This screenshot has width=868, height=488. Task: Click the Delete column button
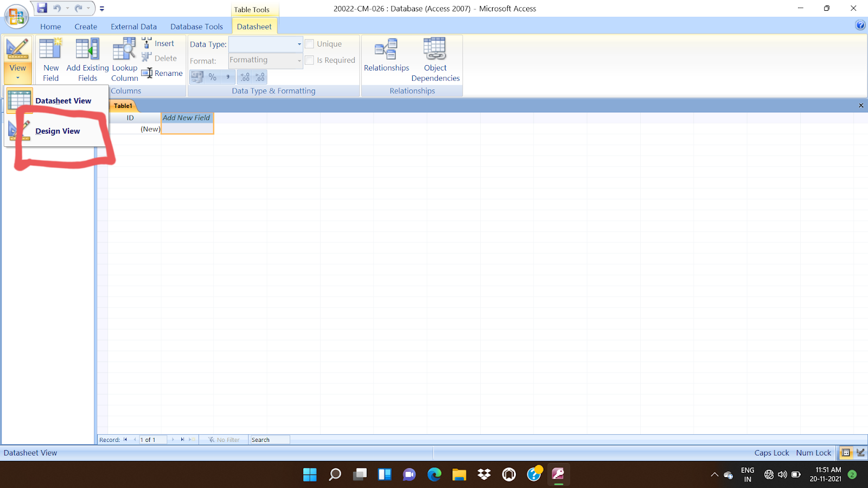(x=159, y=58)
